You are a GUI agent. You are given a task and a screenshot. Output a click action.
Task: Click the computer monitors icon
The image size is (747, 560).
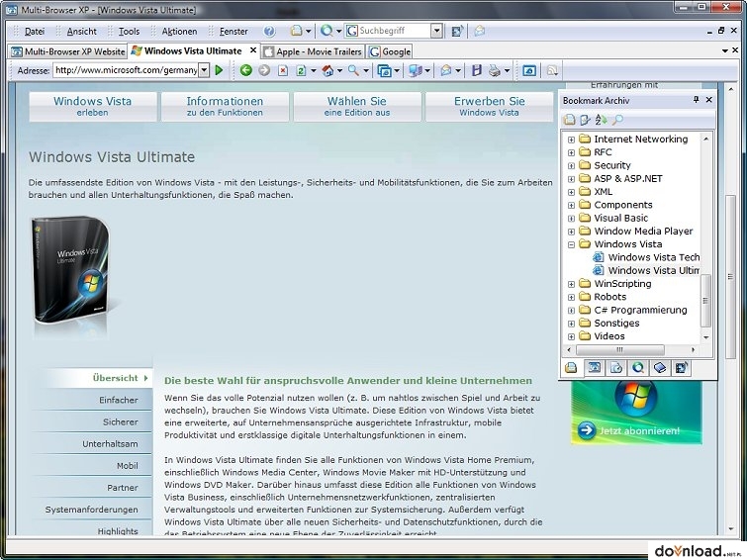(x=416, y=70)
